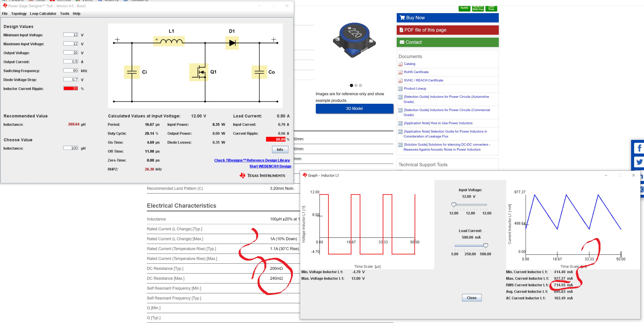Click the Catalog PDF document icon
644x323 pixels.
click(x=400, y=64)
